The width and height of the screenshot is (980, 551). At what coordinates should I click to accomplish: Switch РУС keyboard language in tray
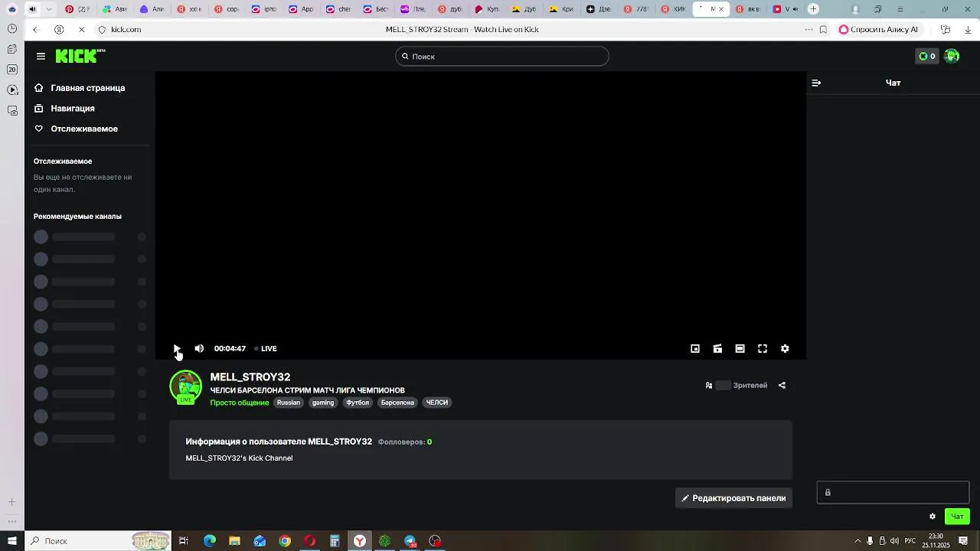911,541
